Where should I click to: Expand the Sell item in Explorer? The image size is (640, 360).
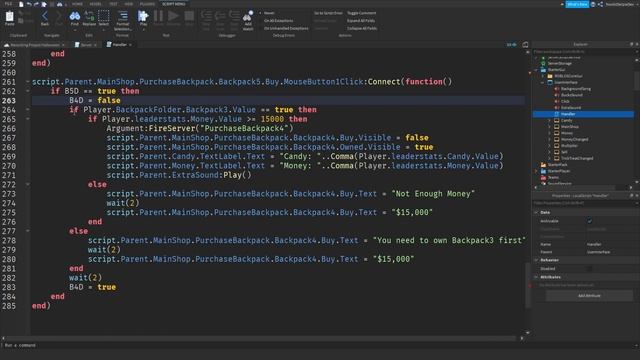(x=549, y=152)
